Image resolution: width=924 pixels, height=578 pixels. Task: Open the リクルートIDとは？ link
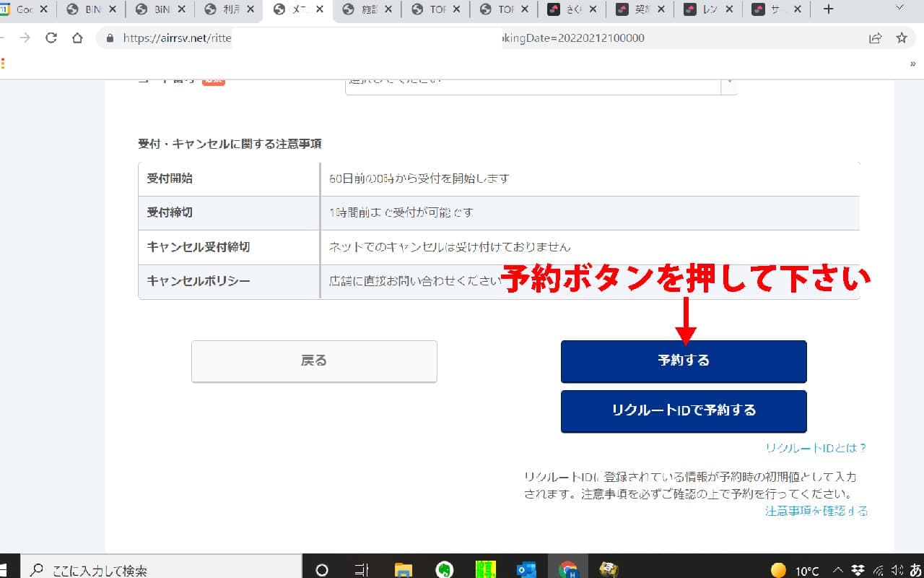tap(816, 448)
